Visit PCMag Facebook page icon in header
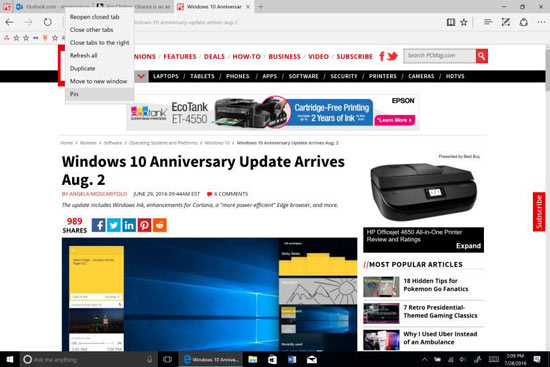 pos(382,56)
